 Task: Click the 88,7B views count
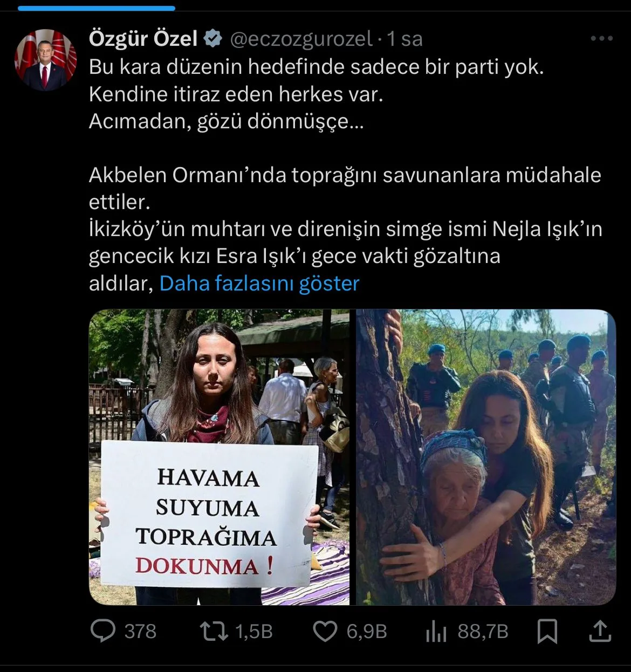click(x=483, y=632)
